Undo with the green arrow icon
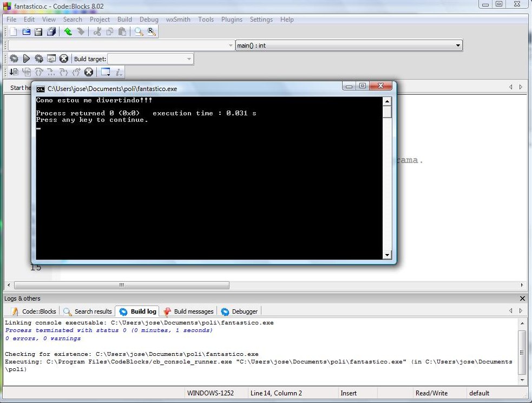The image size is (532, 403). pyautogui.click(x=68, y=32)
